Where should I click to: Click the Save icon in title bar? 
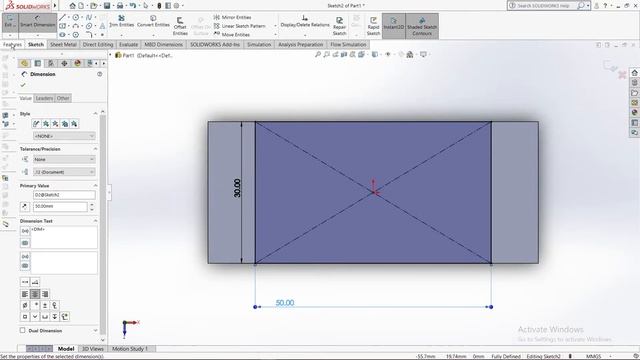[x=107, y=6]
